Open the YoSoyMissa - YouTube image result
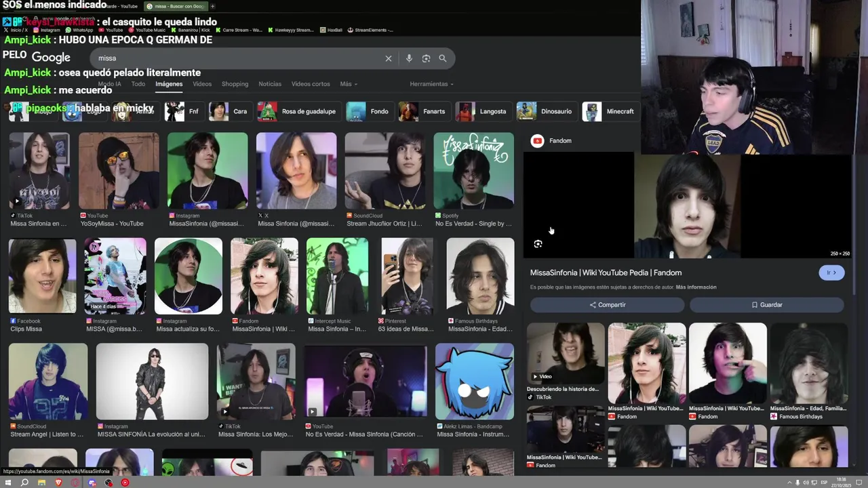 [119, 171]
